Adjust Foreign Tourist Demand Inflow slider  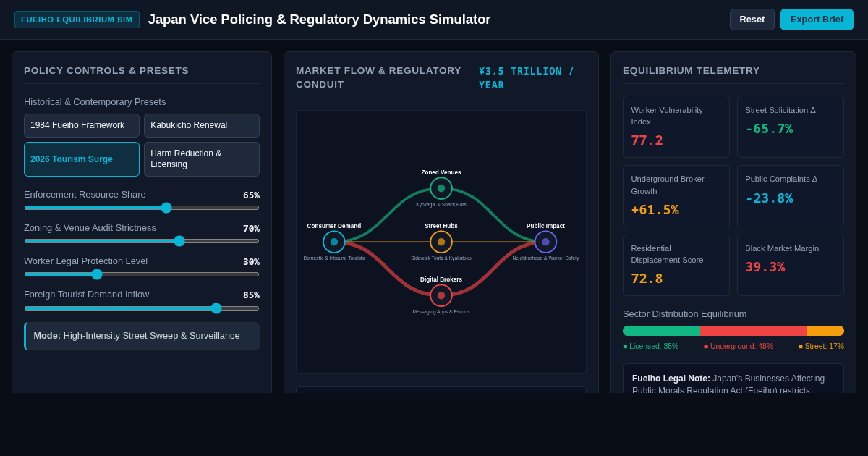pos(142,308)
